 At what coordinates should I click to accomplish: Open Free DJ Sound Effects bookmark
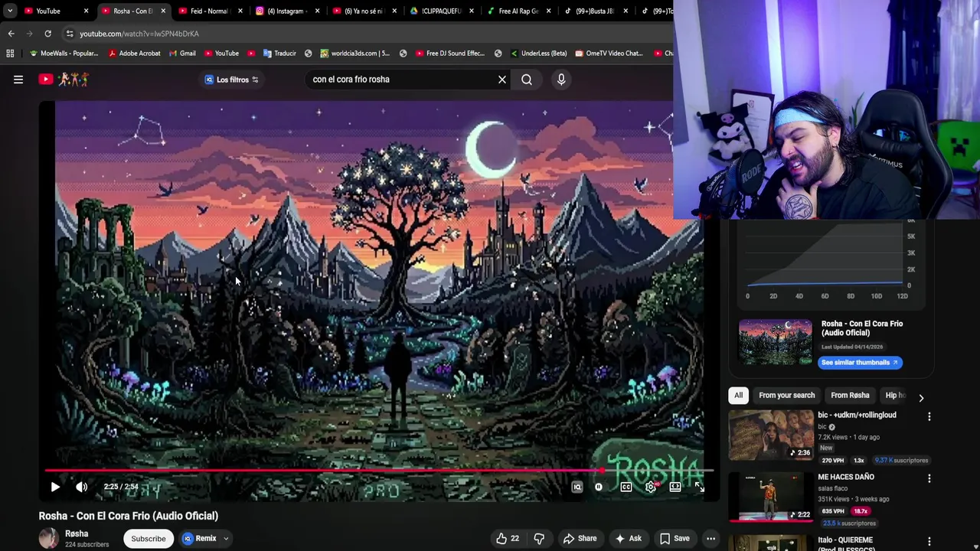pyautogui.click(x=450, y=54)
